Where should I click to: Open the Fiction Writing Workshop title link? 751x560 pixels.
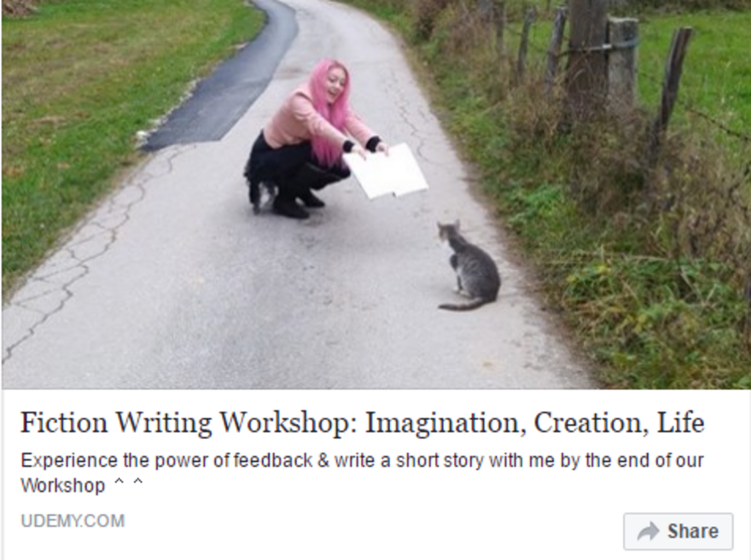tap(363, 422)
